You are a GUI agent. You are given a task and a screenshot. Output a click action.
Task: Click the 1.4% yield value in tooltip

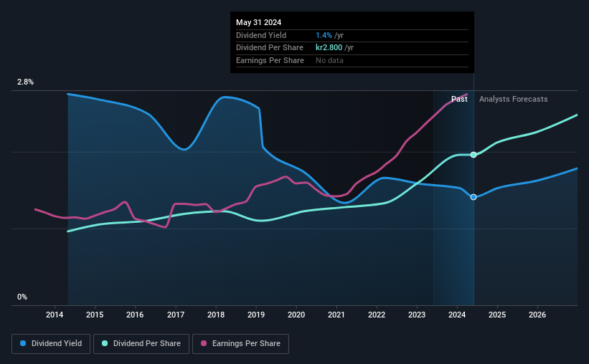[x=324, y=35]
